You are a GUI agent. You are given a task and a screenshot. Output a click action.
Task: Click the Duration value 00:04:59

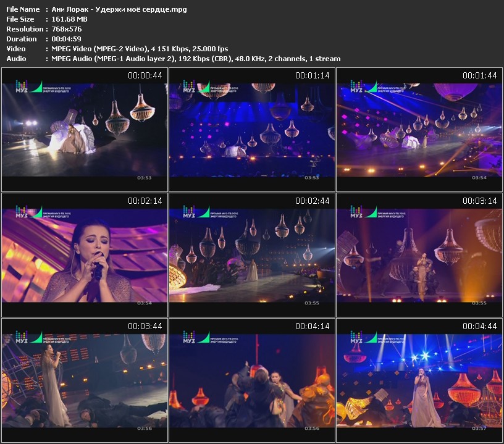pyautogui.click(x=66, y=39)
